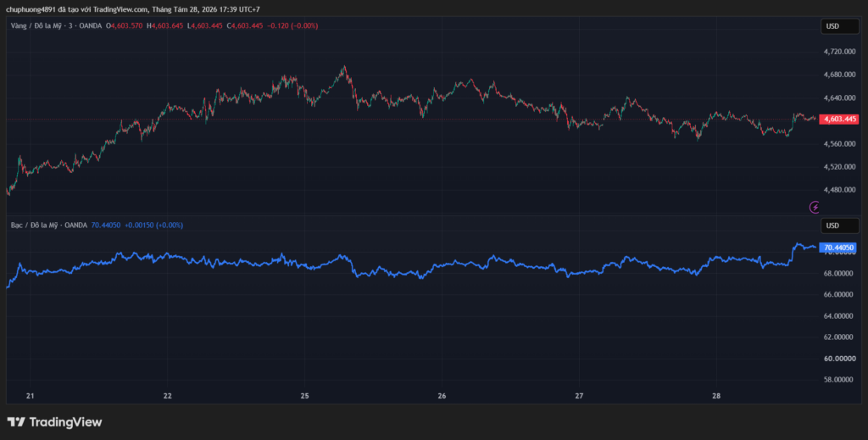
Task: Click the low value L4,603.445 in legend
Action: click(205, 25)
